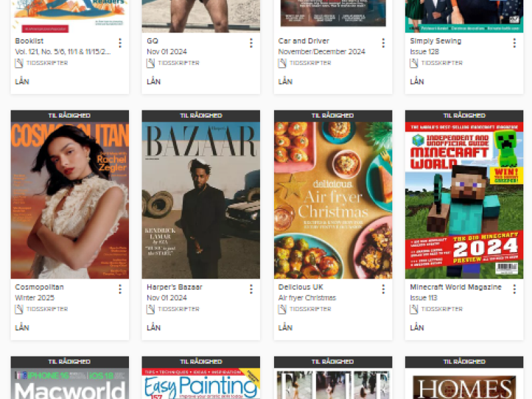
Task: Open the Cosmopolitan Winter 2025 cover
Action: [x=70, y=199]
